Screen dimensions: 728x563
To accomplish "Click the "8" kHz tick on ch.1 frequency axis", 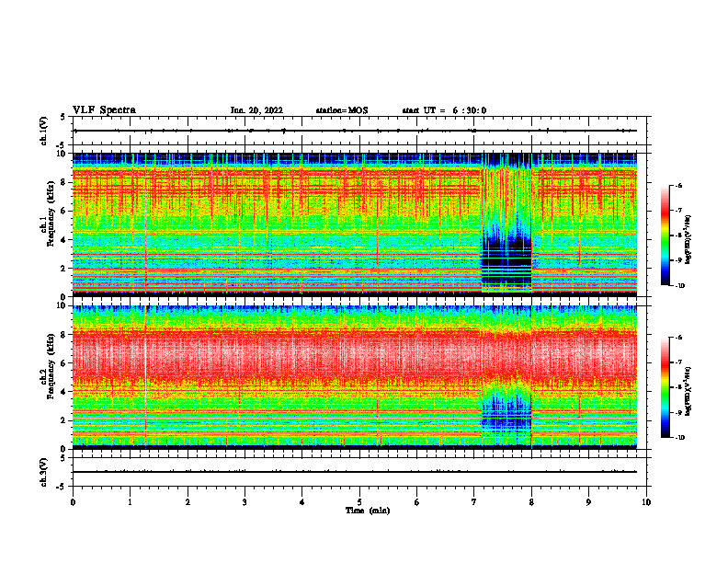I will pyautogui.click(x=64, y=182).
